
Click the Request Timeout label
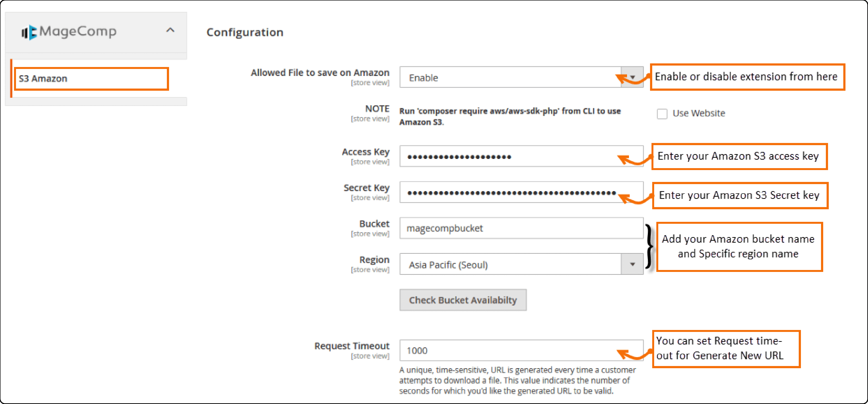point(352,346)
